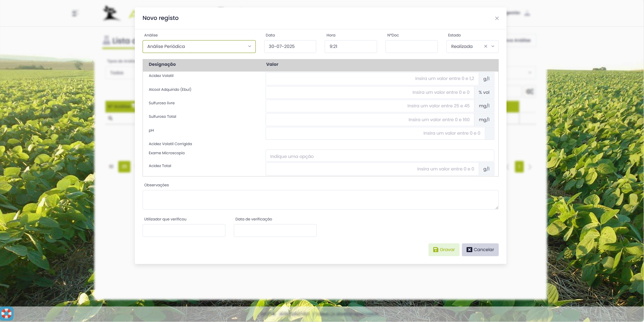Click the Cancelar button
Viewport: 644px width, 322px height.
coord(480,250)
